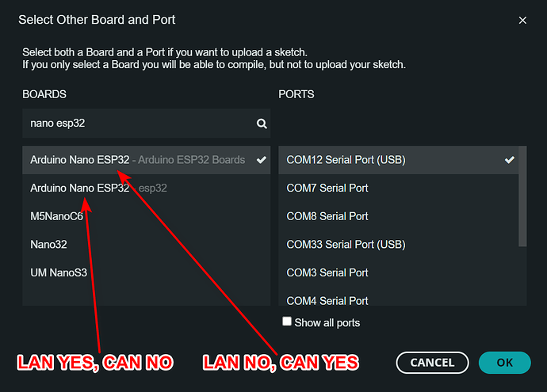Choose the COM8 Serial Port
The height and width of the screenshot is (392, 547).
(327, 216)
